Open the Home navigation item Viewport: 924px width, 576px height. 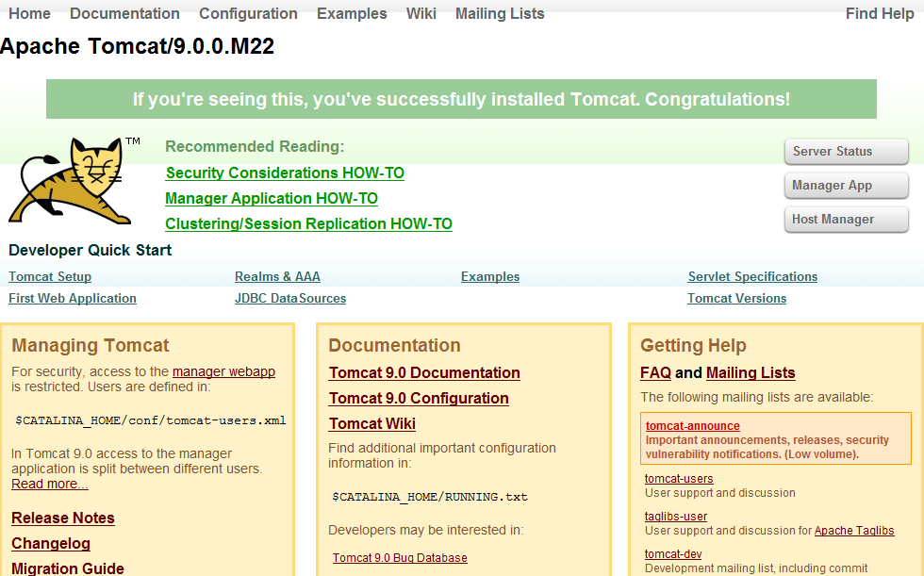coord(29,13)
